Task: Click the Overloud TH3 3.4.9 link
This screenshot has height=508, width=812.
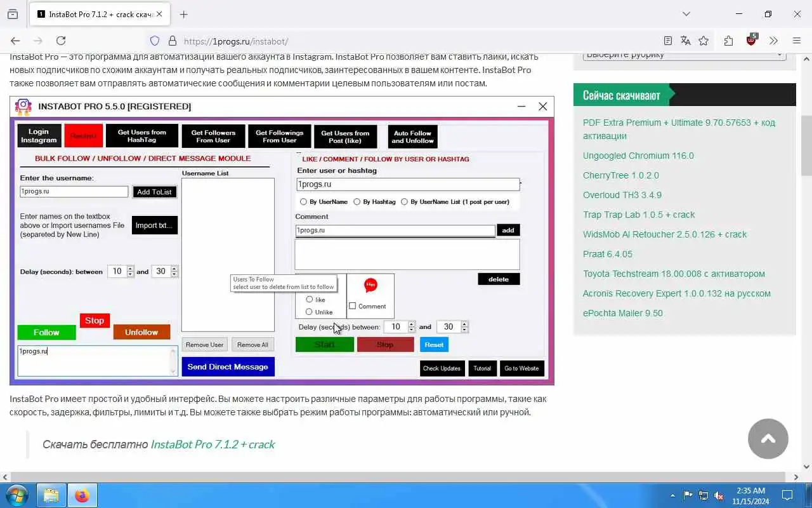Action: 622,195
